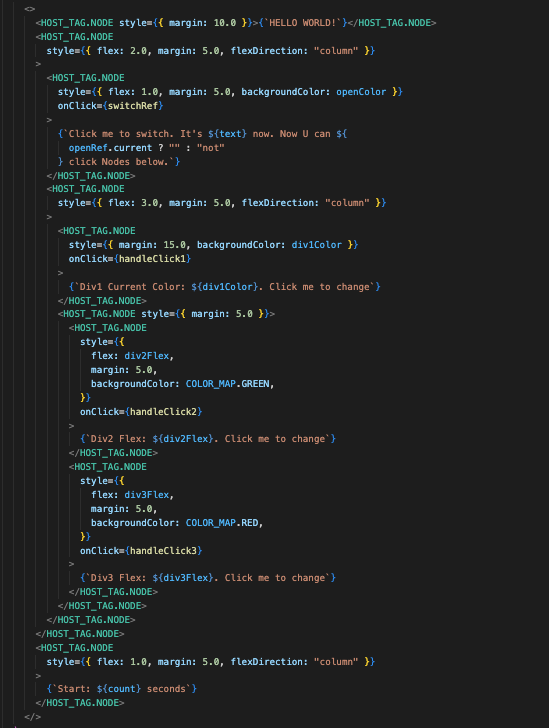Viewport: 549px width, 728px height.
Task: Click the 'click Nodes below.' text
Action: 121,162
